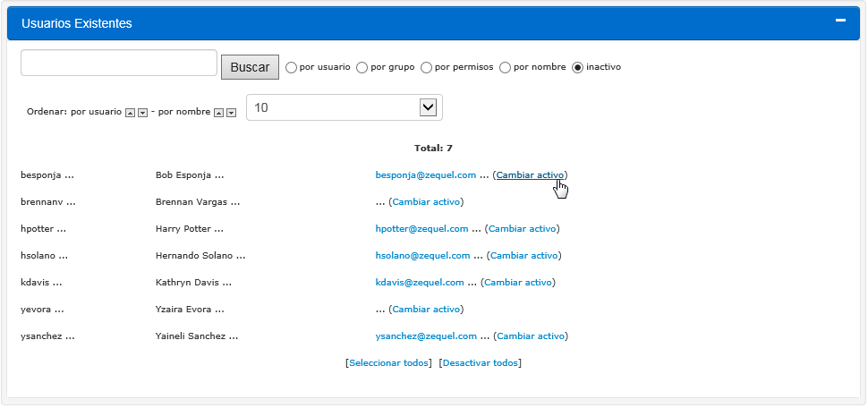The width and height of the screenshot is (868, 408).
Task: Click the Buscar button
Action: pos(250,67)
